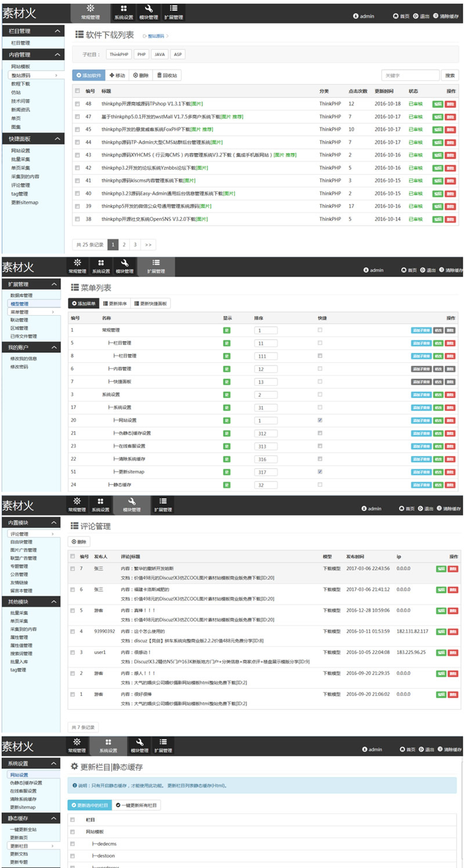The height and width of the screenshot is (868, 464).
Task: Click the 添加菜单 plus icon button
Action: coord(83,304)
